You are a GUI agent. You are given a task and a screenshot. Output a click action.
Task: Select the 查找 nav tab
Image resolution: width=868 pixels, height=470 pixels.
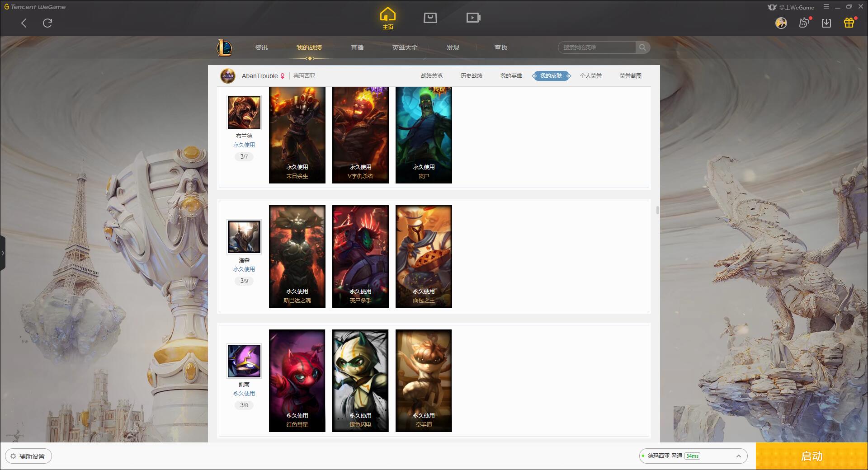tap(501, 47)
